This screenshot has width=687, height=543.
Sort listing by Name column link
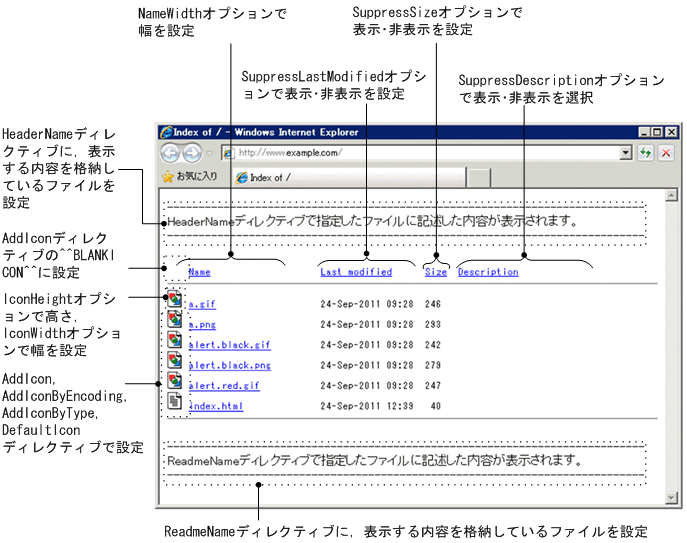pos(199,272)
